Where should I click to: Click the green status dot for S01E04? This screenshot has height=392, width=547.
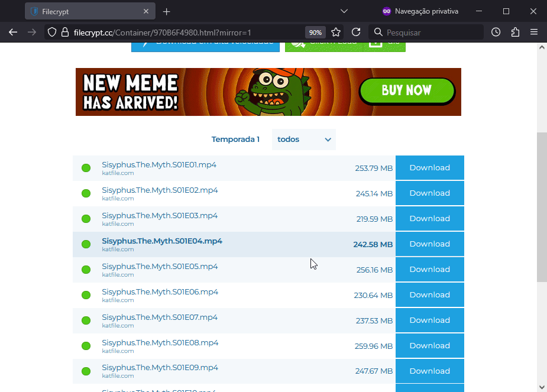pos(86,244)
